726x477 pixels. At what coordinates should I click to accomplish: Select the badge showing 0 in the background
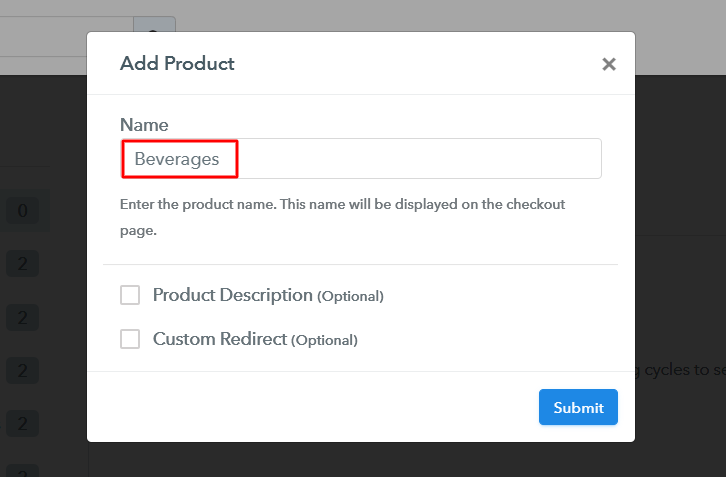pos(22,211)
